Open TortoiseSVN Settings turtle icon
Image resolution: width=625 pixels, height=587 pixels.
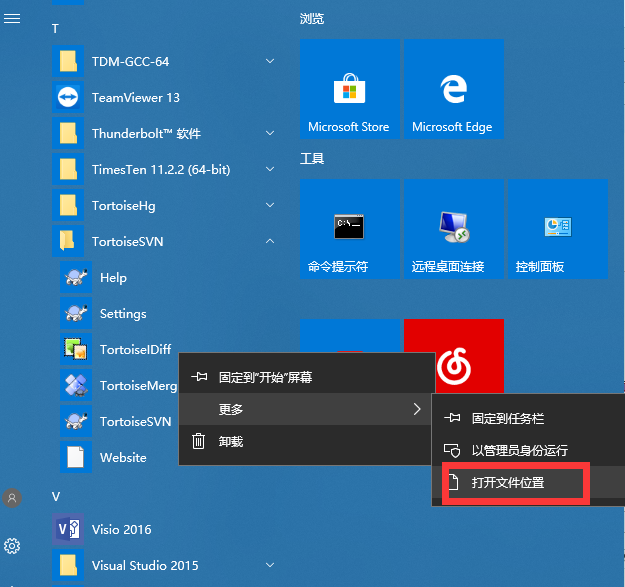point(76,313)
